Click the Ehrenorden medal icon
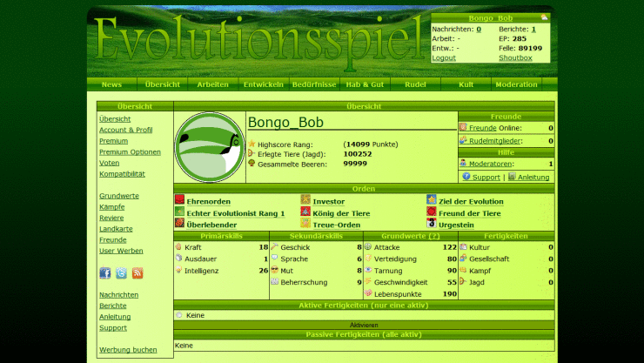The height and width of the screenshot is (363, 644). [x=179, y=200]
